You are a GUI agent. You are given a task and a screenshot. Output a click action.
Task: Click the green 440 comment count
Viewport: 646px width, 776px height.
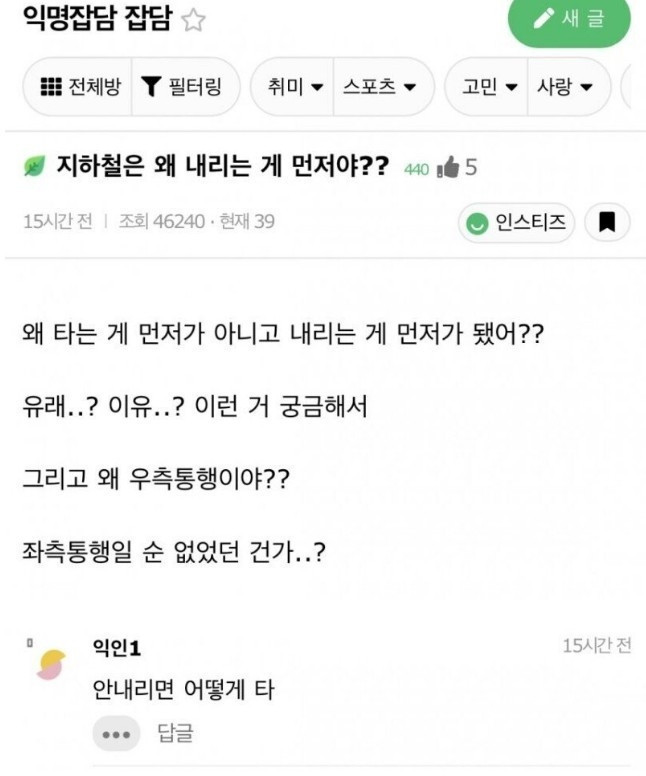pos(415,169)
